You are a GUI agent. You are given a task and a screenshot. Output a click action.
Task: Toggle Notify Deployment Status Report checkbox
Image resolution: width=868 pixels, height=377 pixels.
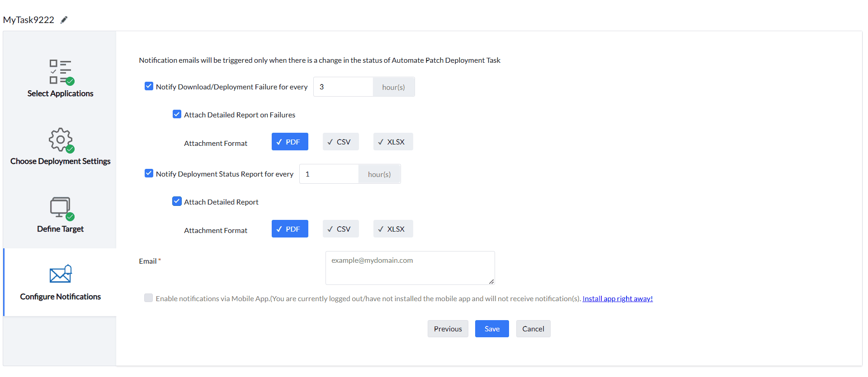pyautogui.click(x=149, y=173)
